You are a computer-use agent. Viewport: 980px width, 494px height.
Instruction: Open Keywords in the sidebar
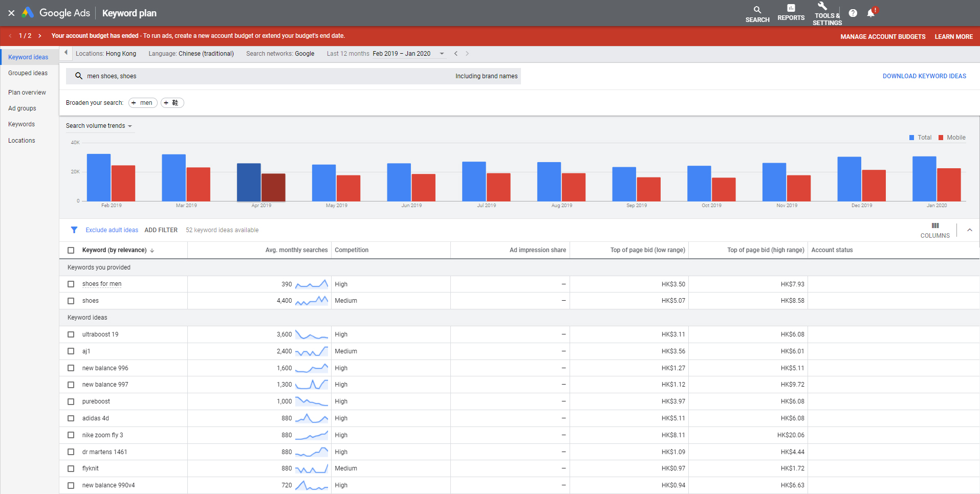click(21, 124)
